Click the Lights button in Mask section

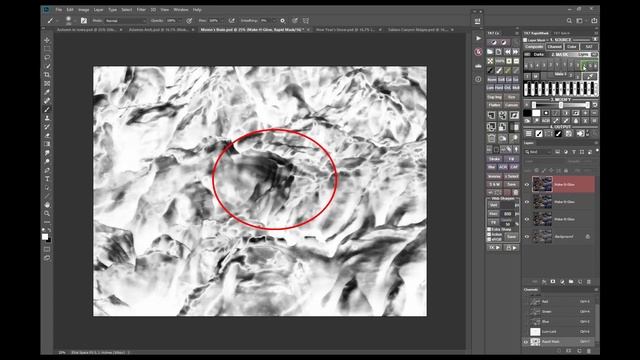point(583,54)
